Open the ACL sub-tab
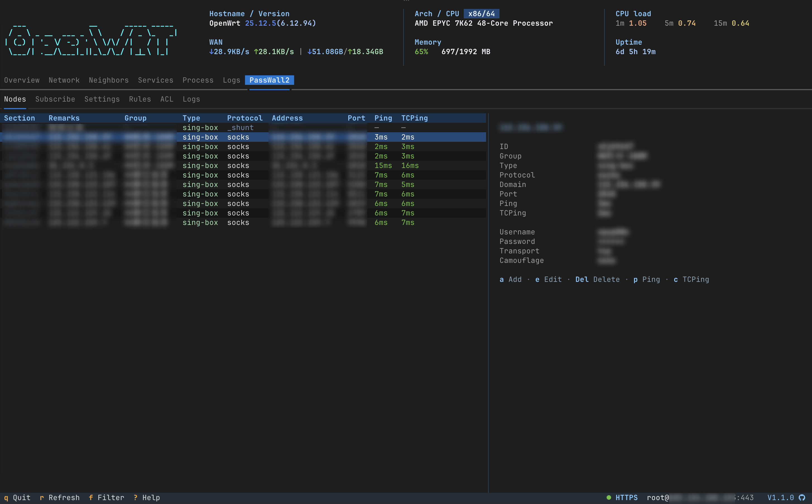Viewport: 812px width, 504px height. tap(167, 99)
